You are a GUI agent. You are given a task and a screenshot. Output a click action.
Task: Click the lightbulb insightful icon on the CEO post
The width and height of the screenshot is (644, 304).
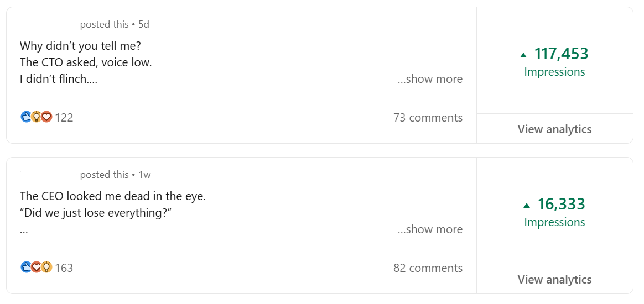tap(46, 268)
